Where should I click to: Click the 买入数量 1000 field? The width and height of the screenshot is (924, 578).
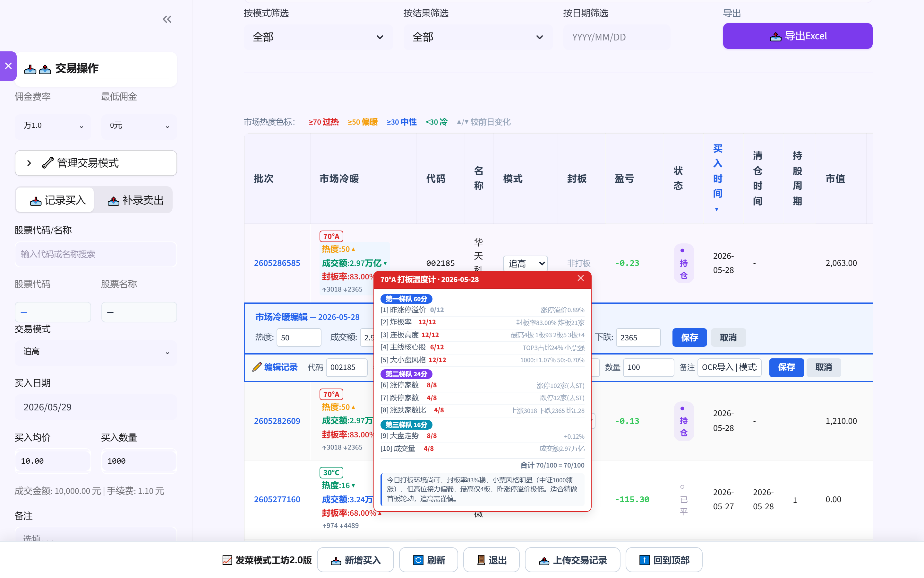tap(139, 461)
